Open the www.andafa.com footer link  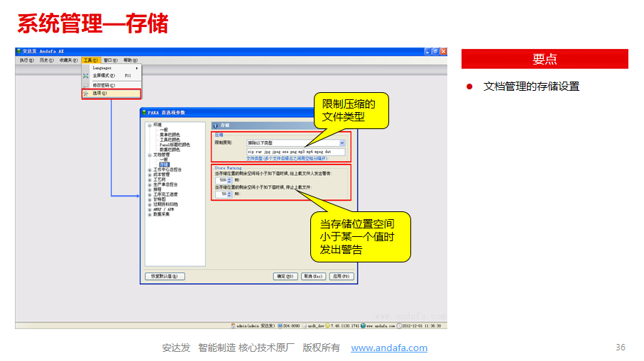389,348
